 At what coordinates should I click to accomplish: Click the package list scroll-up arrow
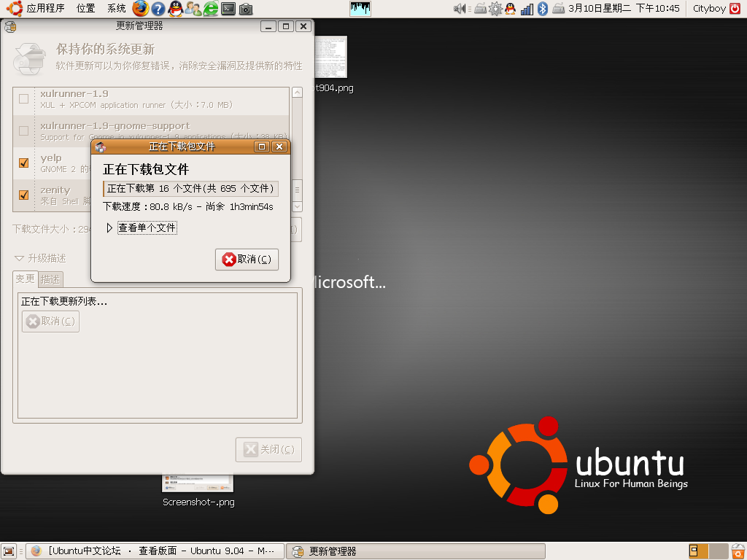(298, 93)
